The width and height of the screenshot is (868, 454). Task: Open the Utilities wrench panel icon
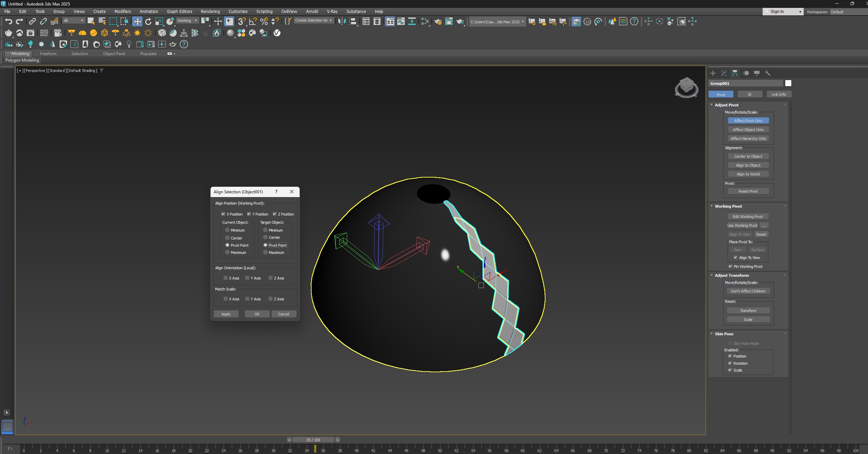tap(768, 73)
